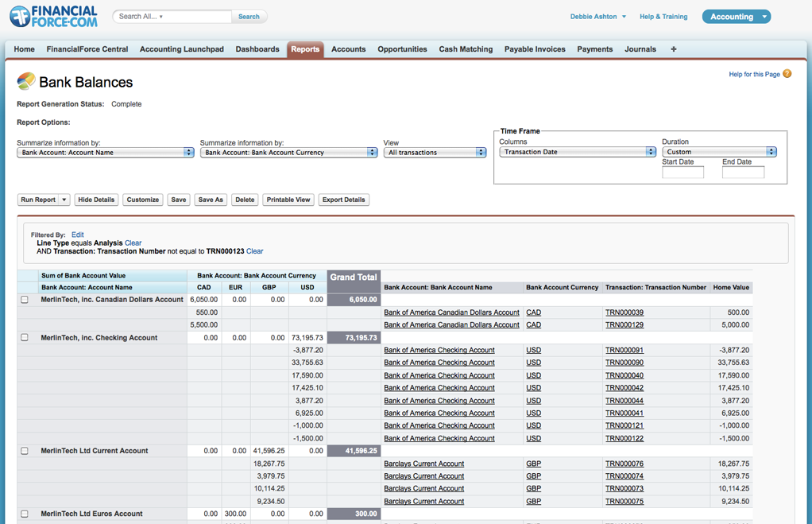Click grand total value 41,596.25
This screenshot has width=812, height=524.
[x=354, y=451]
